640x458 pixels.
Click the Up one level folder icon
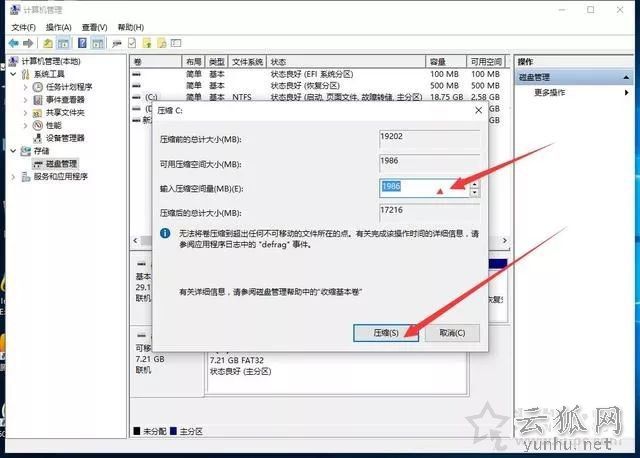click(x=48, y=43)
